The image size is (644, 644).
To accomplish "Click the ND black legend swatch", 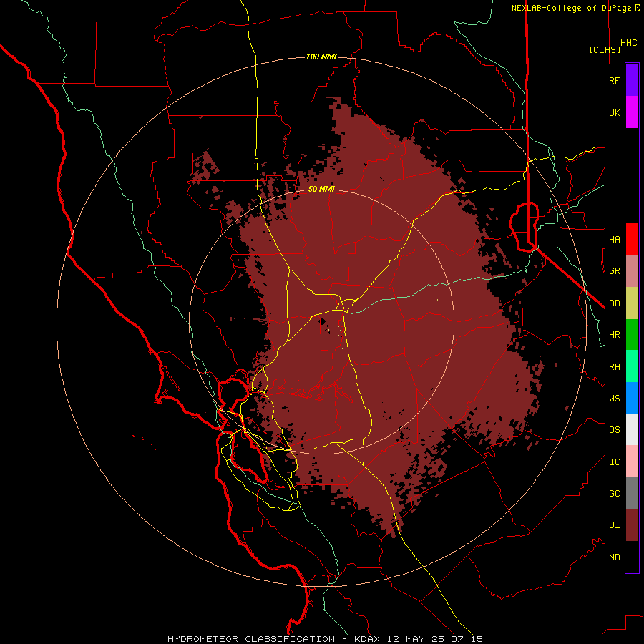I will click(632, 557).
